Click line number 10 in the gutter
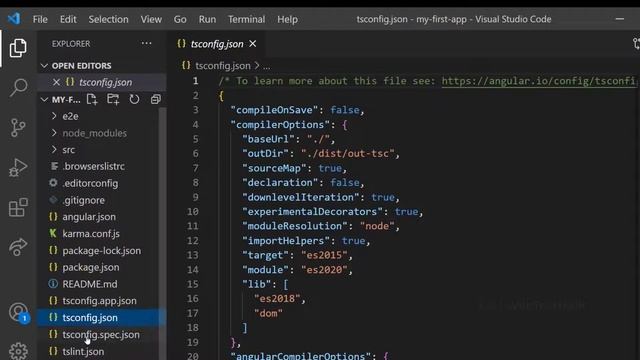Image resolution: width=640 pixels, height=360 pixels. pyautogui.click(x=193, y=211)
